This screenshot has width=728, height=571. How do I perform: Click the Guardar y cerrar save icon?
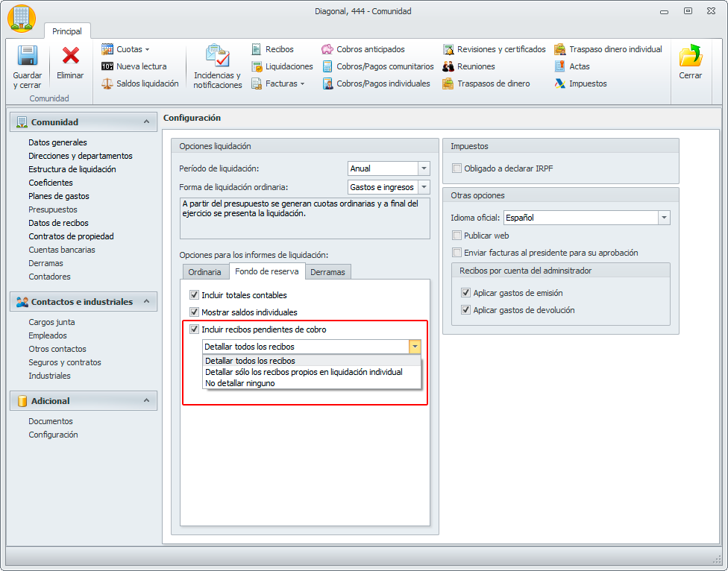pos(28,55)
